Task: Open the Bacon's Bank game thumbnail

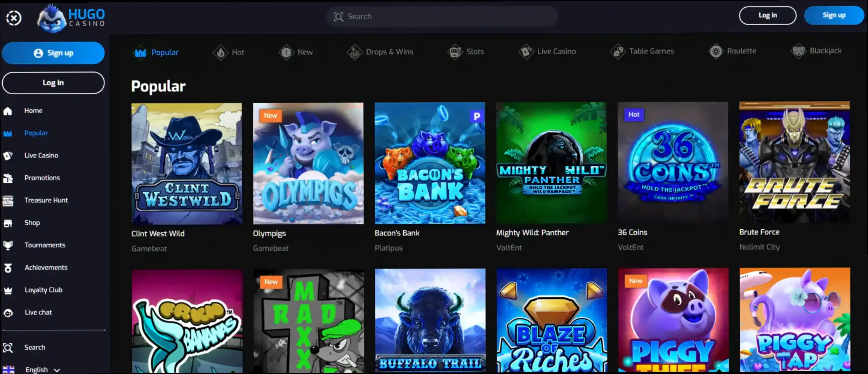Action: click(430, 163)
